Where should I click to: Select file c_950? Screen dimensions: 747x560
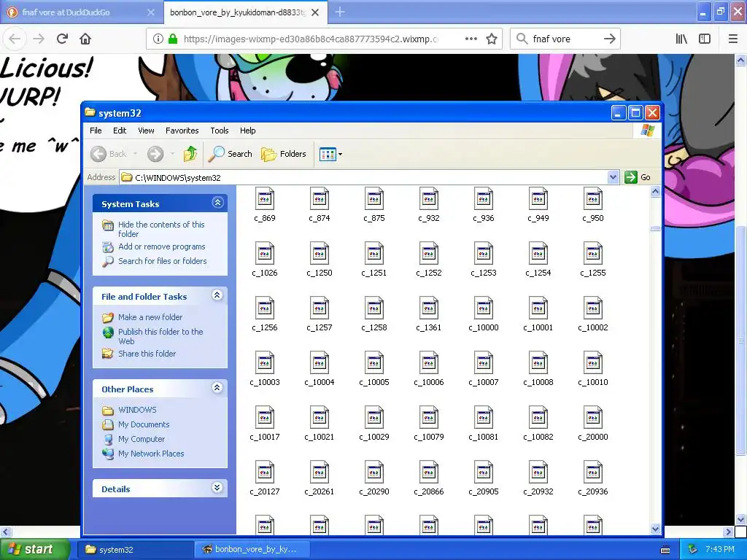(593, 205)
